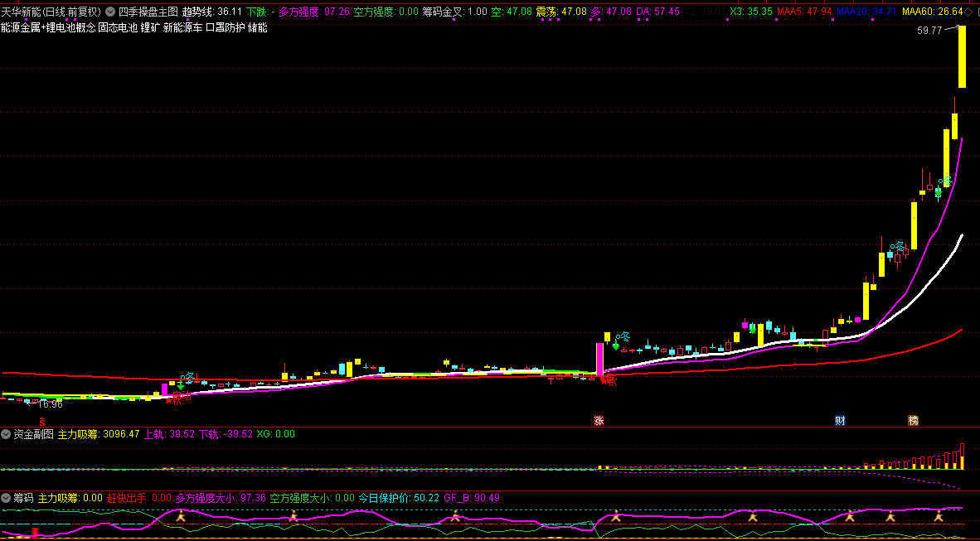Open the 榜 info marker on the time axis

(914, 421)
